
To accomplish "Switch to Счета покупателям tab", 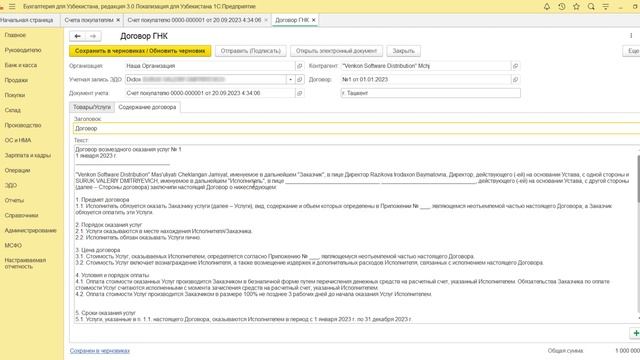I will pyautogui.click(x=89, y=20).
